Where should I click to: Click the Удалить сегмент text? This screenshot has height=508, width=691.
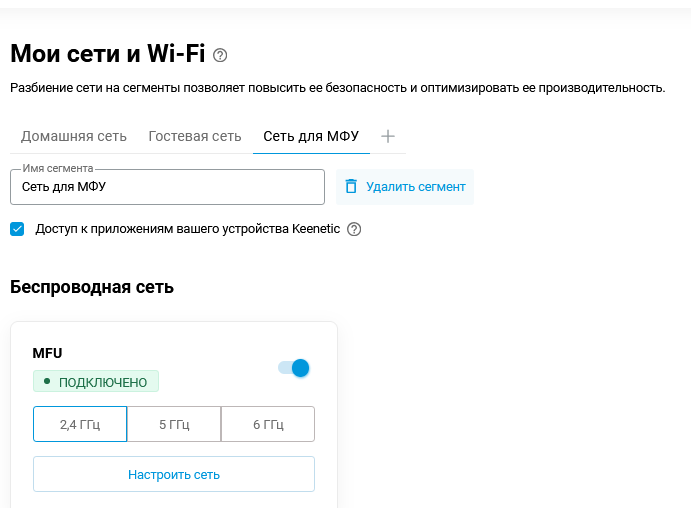click(416, 187)
